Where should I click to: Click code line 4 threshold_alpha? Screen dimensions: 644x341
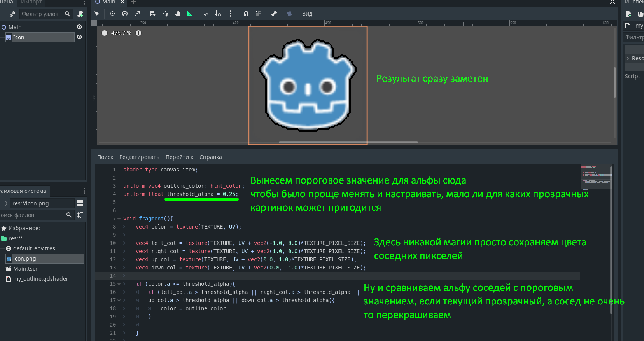coord(181,194)
